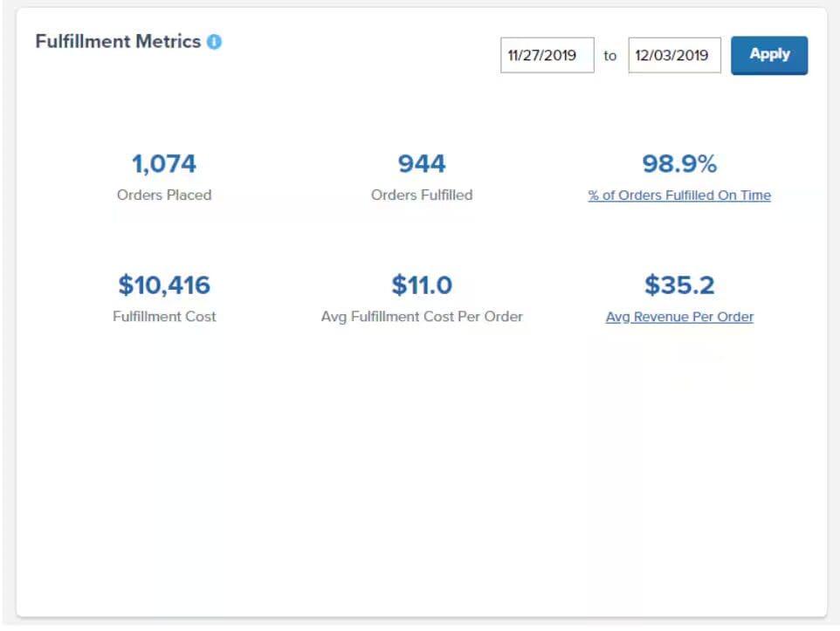Click the Fulfillment Cost label

tap(164, 317)
